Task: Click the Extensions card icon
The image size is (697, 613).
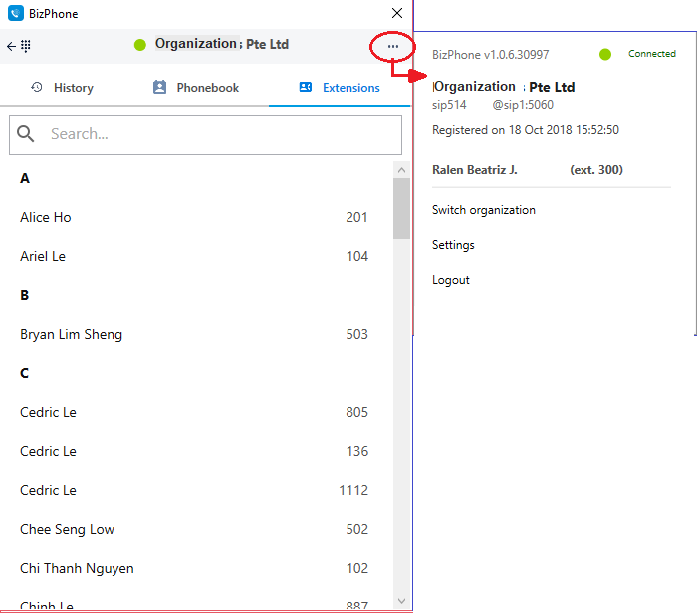Action: coord(306,87)
